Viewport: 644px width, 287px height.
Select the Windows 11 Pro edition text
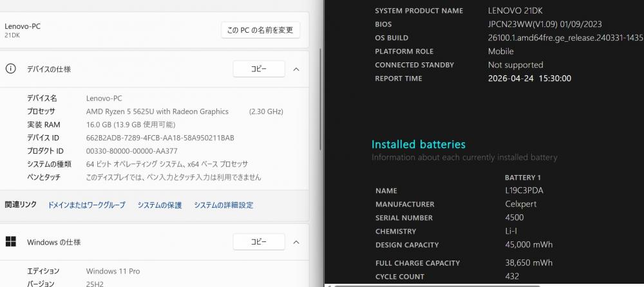pos(113,271)
